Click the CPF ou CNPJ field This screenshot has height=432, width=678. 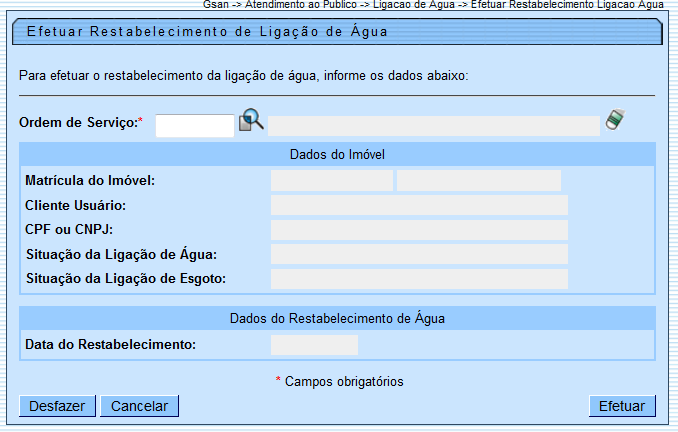tap(419, 230)
